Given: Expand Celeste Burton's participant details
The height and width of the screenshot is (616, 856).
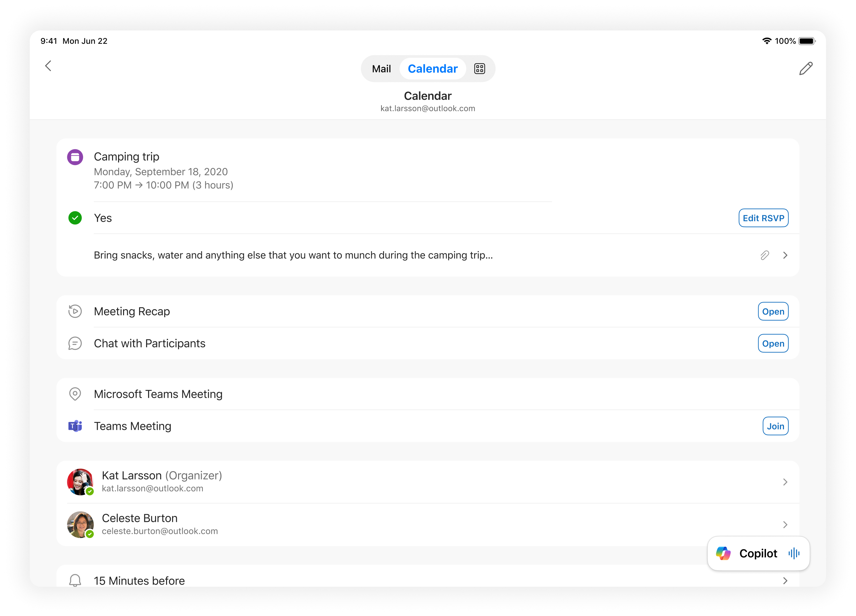Looking at the screenshot, I should tap(786, 524).
